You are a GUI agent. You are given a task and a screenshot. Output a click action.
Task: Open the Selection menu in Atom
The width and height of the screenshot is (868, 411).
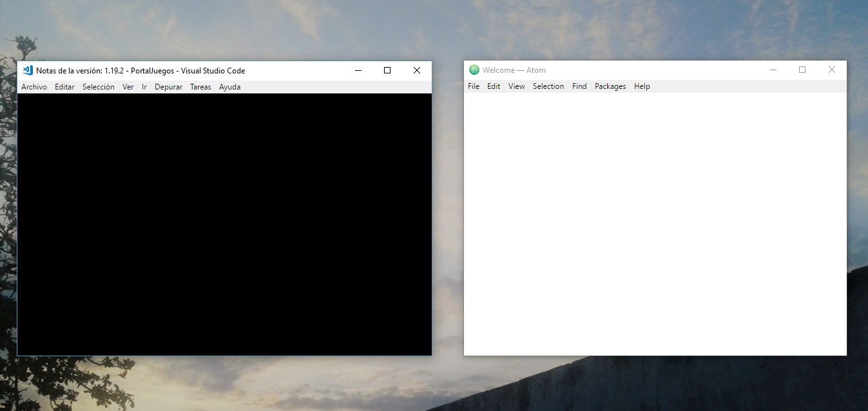coord(548,86)
